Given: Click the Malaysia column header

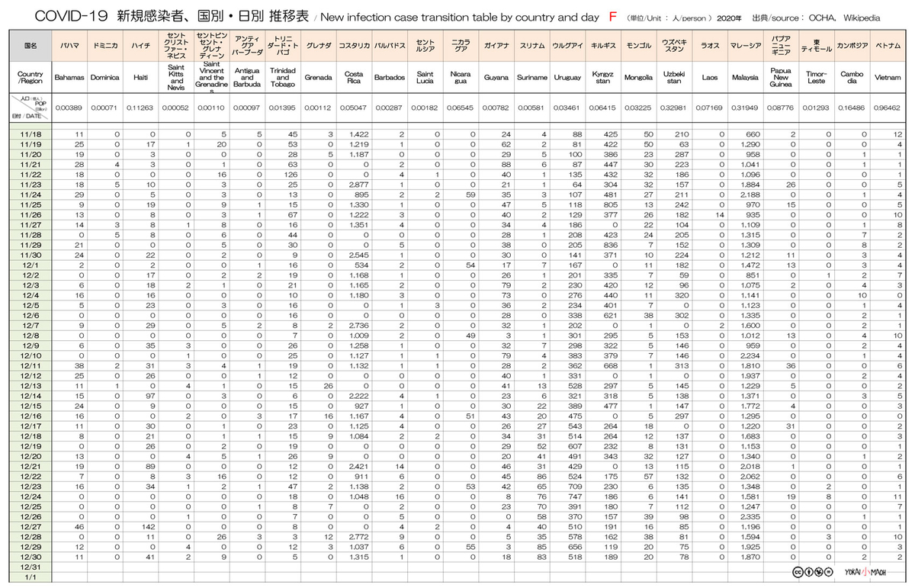Looking at the screenshot, I should click(x=745, y=78).
